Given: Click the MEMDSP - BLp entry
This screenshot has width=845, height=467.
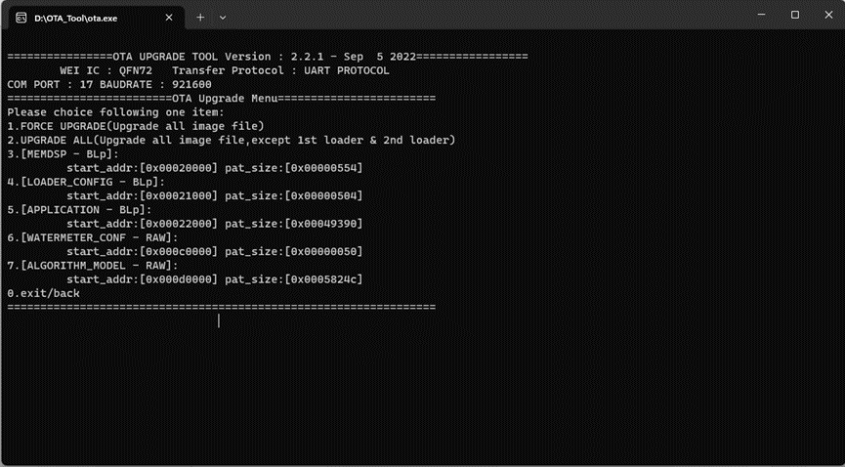Looking at the screenshot, I should [x=63, y=154].
